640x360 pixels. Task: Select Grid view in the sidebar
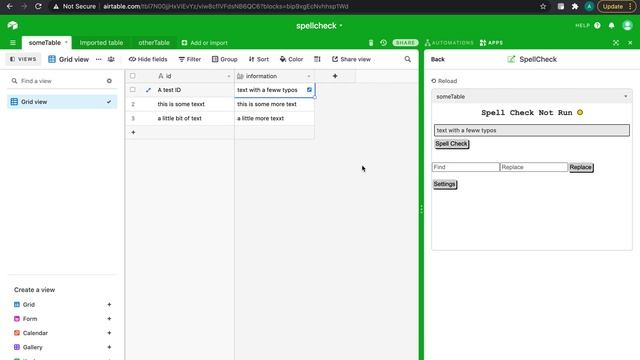(x=62, y=102)
